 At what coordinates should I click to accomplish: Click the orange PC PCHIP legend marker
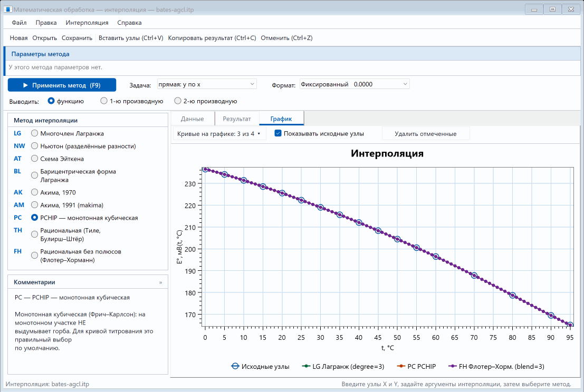tap(401, 366)
